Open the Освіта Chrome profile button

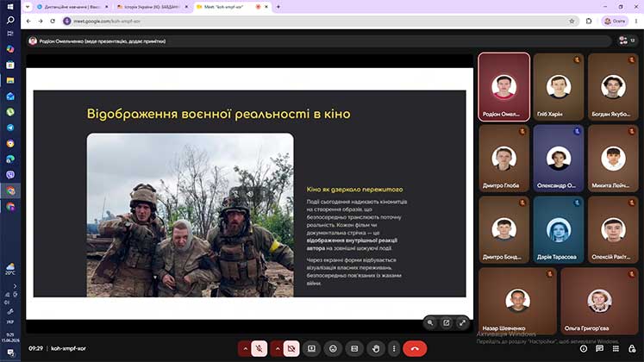pos(615,21)
